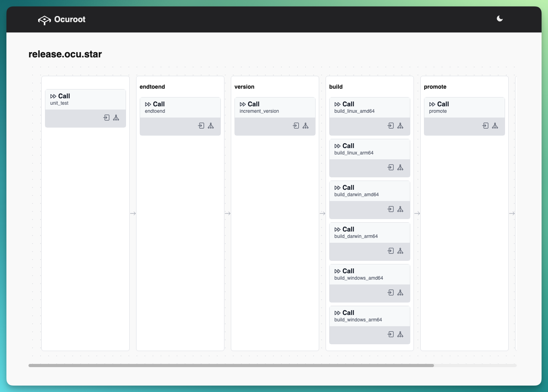Click graph icon on promote card
548x392 pixels.
pos(495,126)
